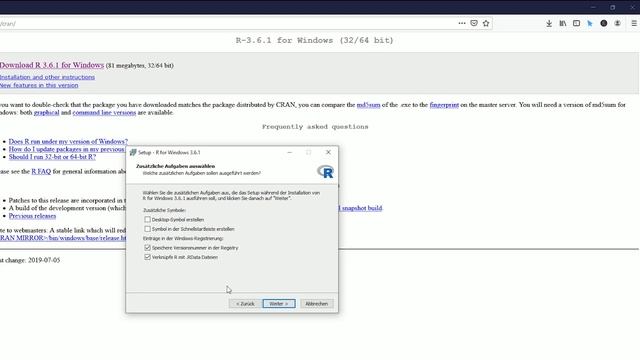Enable Desktop-Symbol erstellen checkbox
The height and width of the screenshot is (360, 640).
pyautogui.click(x=147, y=219)
